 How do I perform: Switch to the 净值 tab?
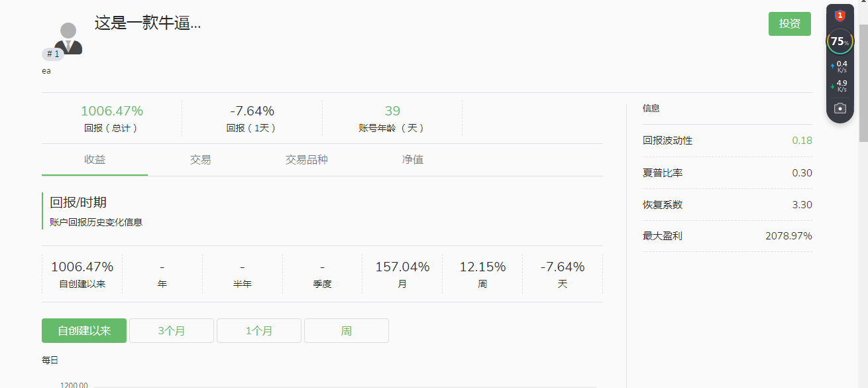click(x=413, y=160)
